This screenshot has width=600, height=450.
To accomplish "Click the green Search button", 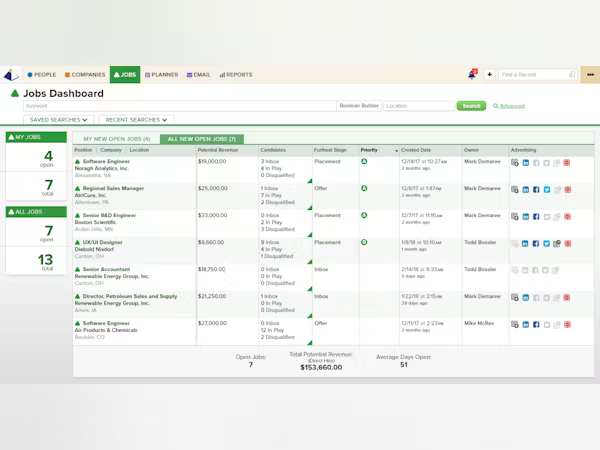I will [x=471, y=106].
